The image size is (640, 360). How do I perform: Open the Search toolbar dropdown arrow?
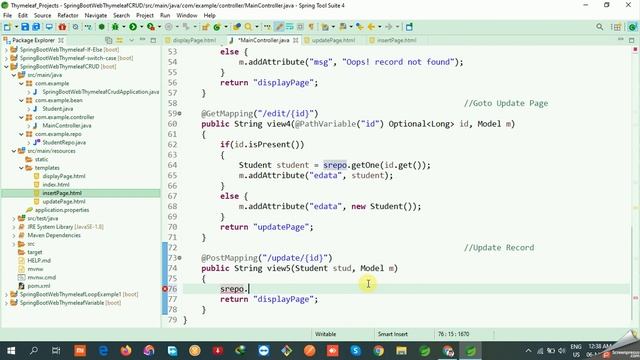257,27
